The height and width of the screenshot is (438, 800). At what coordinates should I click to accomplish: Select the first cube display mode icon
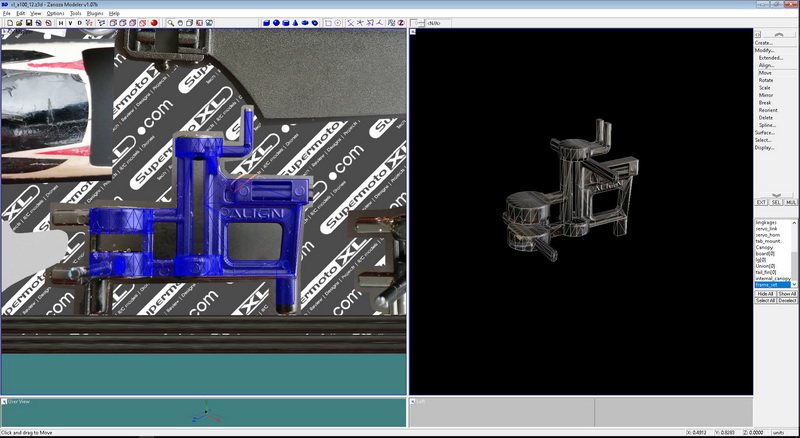pos(113,23)
